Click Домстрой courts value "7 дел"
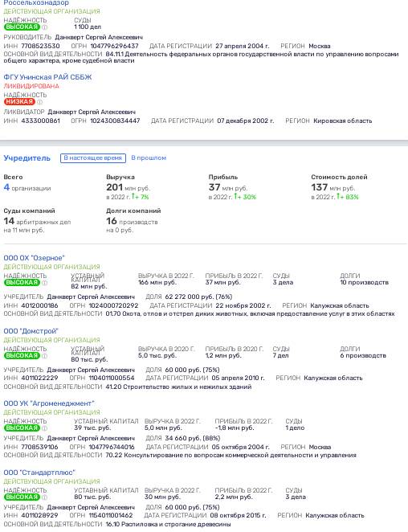This screenshot has height=532, width=408. 280,355
